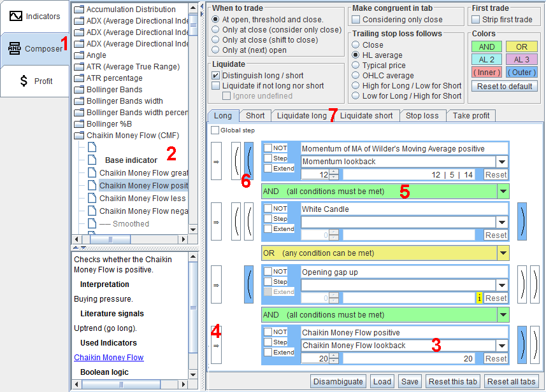Open the Opening gap up parameter dropdown

point(502,285)
